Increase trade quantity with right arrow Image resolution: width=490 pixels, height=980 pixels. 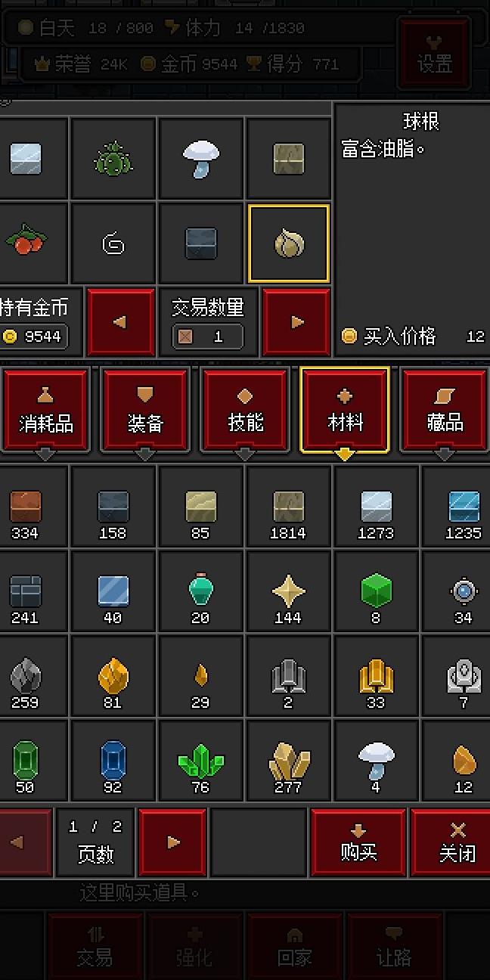(x=296, y=321)
